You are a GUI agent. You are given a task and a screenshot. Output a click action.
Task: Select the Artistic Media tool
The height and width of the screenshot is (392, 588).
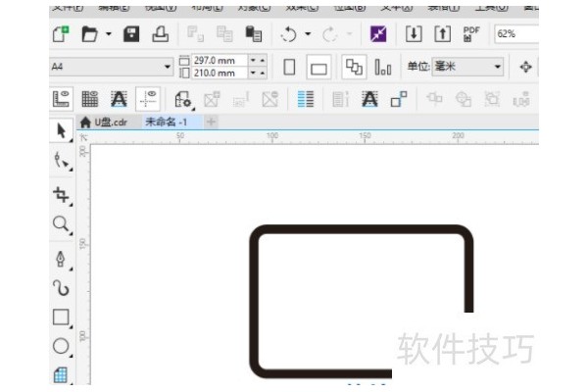pos(61,288)
